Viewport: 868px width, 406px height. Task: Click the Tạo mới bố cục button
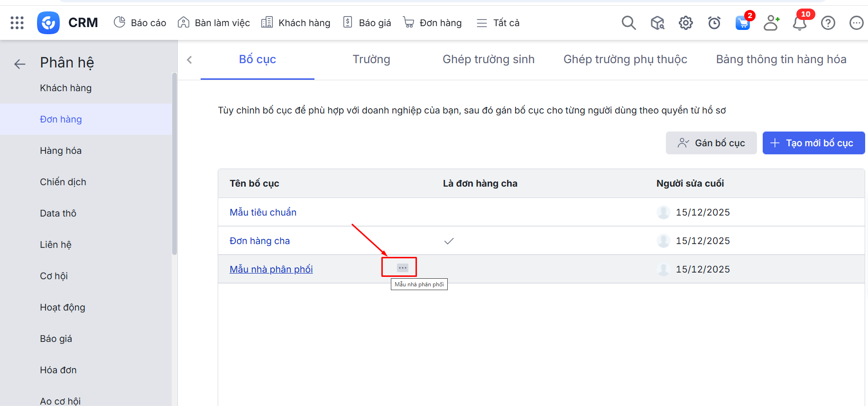pos(813,143)
